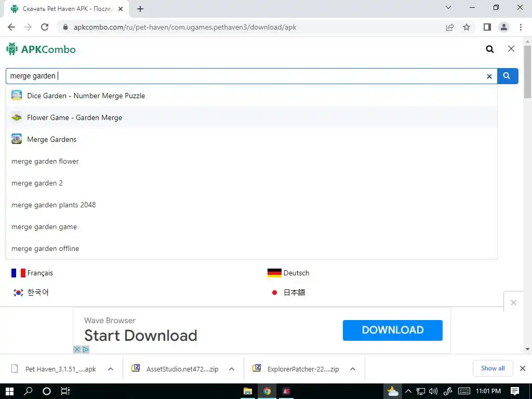This screenshot has height=399, width=532.
Task: Switch language to Korean (한국어)
Action: (x=38, y=292)
